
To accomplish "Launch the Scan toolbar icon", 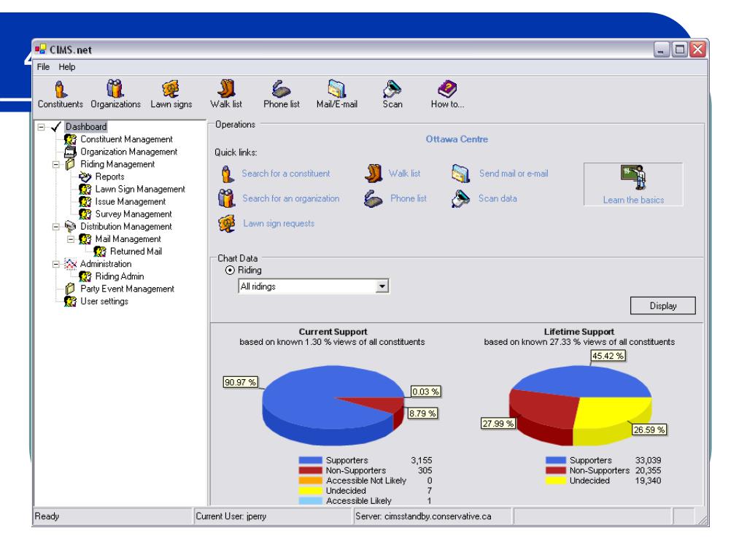I will (x=392, y=89).
